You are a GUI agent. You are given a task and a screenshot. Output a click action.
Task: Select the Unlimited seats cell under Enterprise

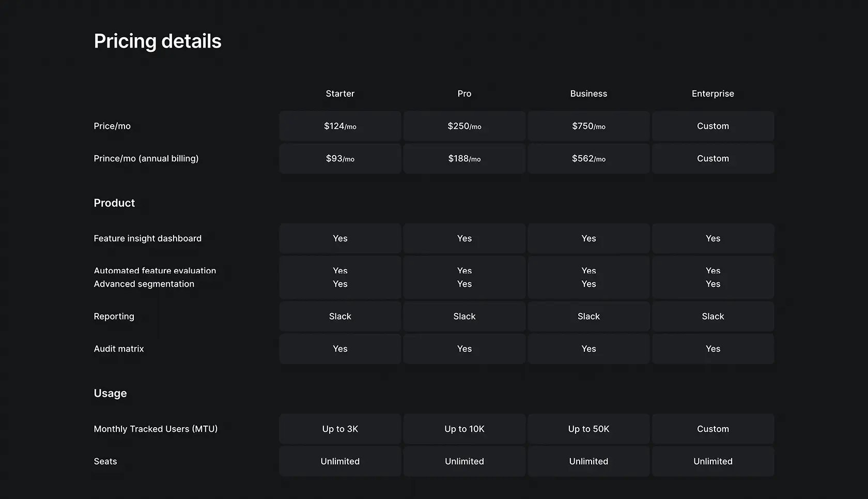tap(713, 462)
